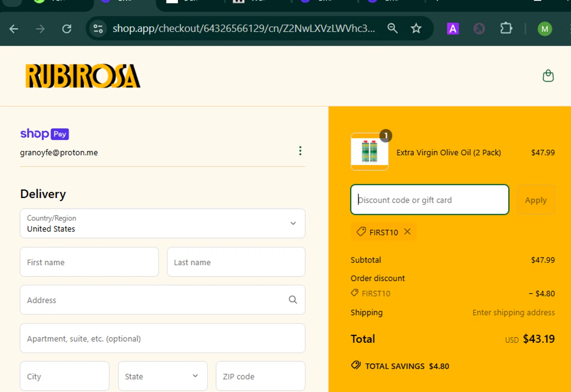Click the Total label

click(363, 339)
